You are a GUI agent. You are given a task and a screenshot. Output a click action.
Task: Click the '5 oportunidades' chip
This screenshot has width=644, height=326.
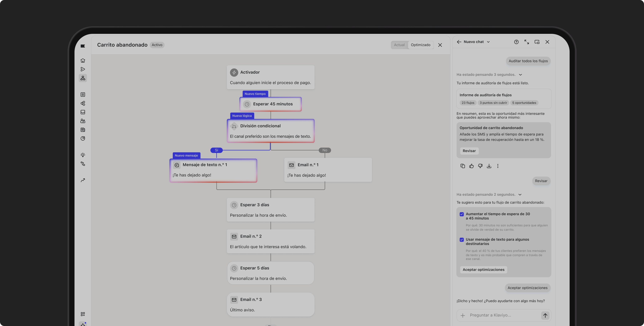pos(524,103)
